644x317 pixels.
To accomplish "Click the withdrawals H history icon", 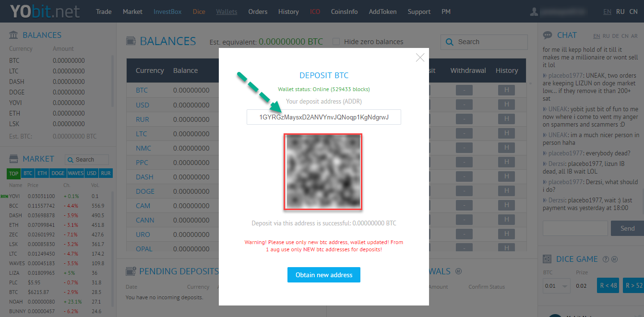I will [x=458, y=271].
